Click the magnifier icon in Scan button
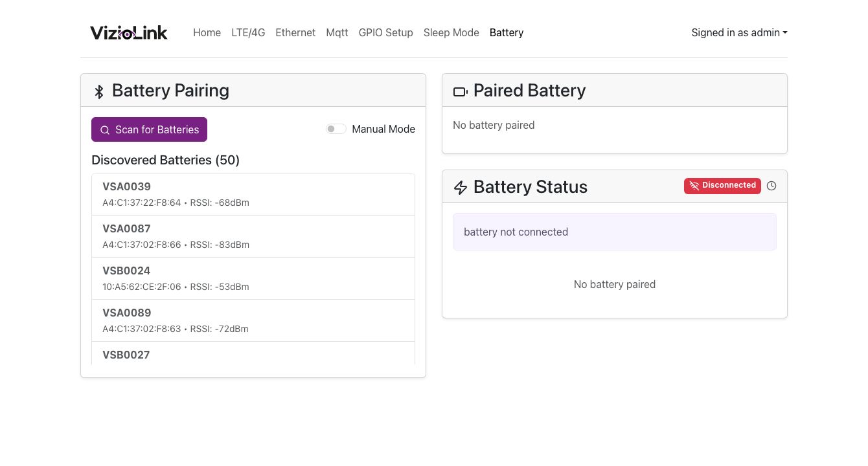The height and width of the screenshot is (466, 868). click(x=105, y=130)
